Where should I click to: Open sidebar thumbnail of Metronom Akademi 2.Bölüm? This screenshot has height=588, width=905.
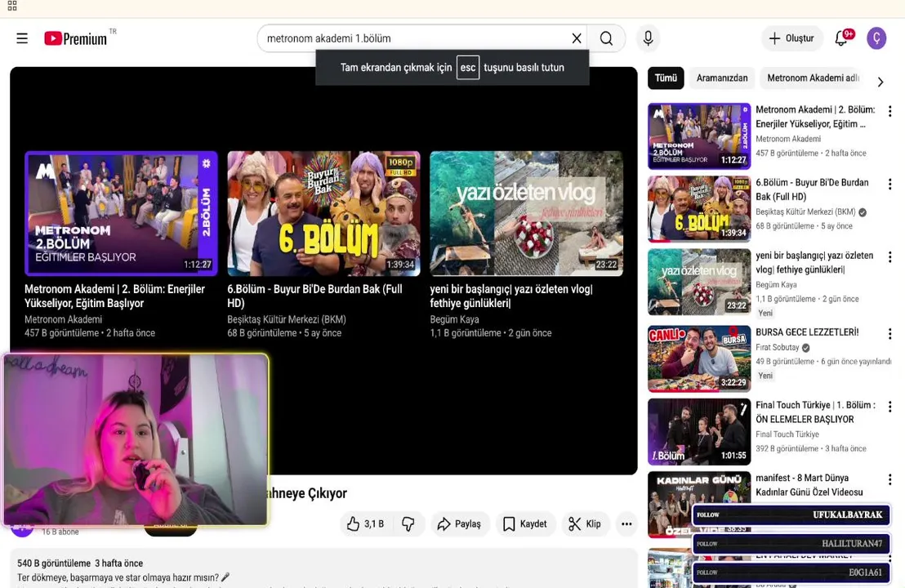[x=699, y=136]
